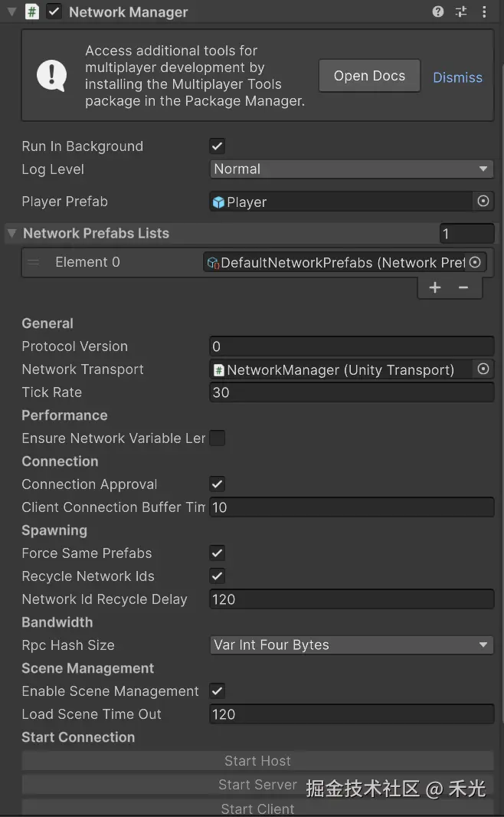The height and width of the screenshot is (817, 504).
Task: Open the Rpc Hash Size dropdown
Action: [x=352, y=645]
